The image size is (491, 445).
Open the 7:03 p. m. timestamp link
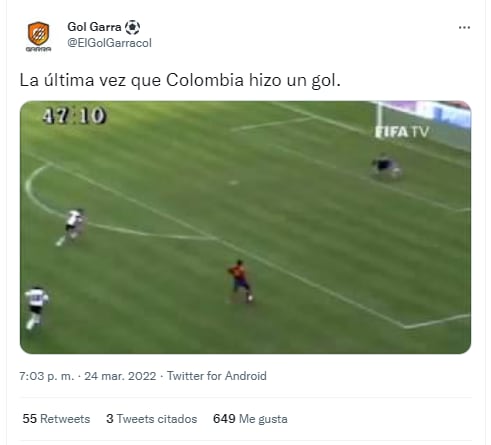coord(47,376)
